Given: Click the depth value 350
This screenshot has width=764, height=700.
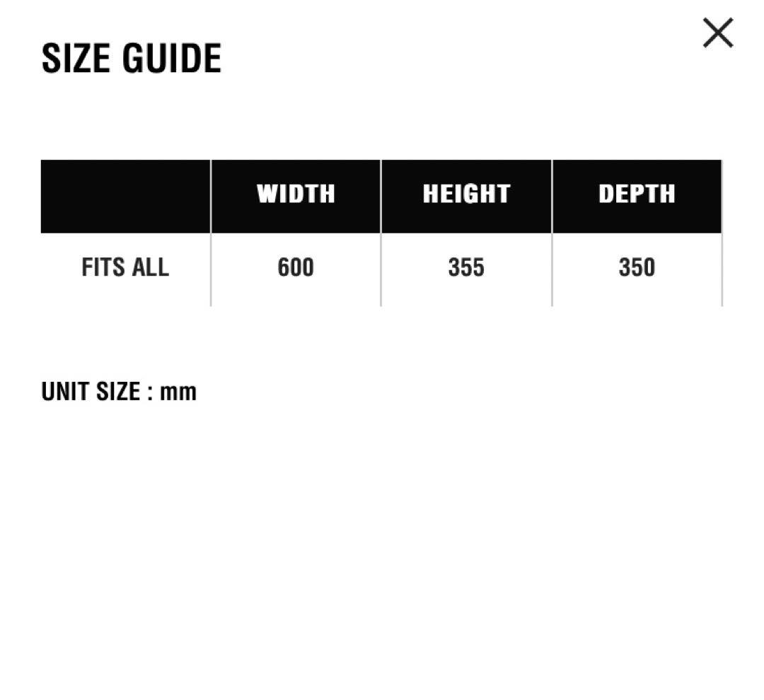Looking at the screenshot, I should [637, 268].
